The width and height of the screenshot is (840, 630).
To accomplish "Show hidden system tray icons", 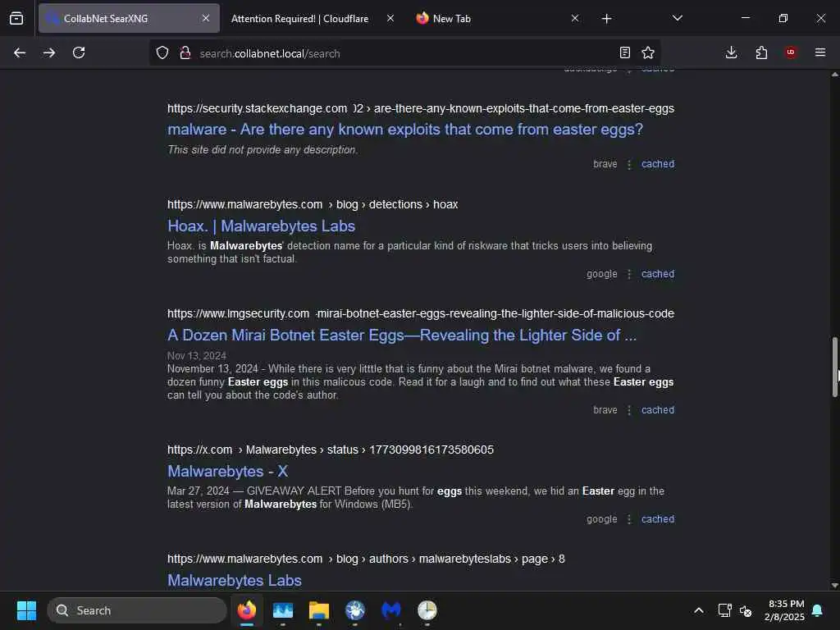I will [x=699, y=610].
